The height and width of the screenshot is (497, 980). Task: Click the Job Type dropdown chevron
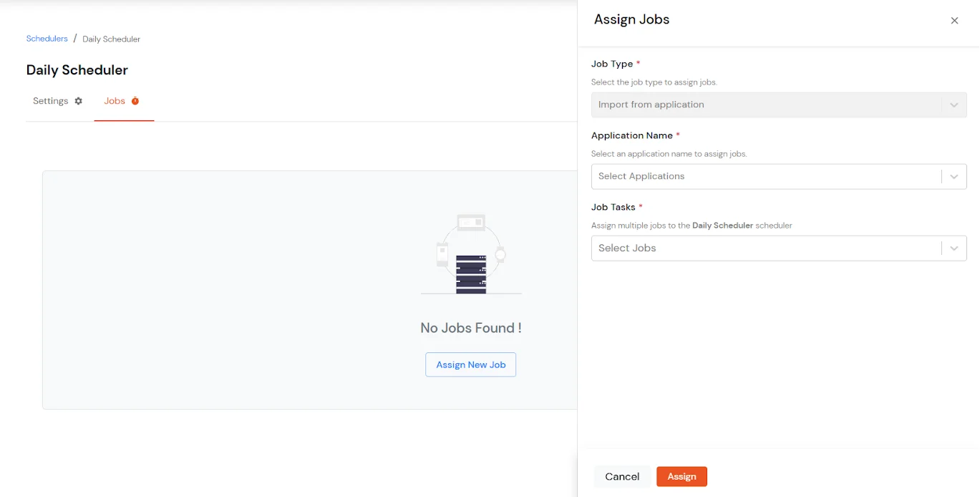click(x=954, y=105)
